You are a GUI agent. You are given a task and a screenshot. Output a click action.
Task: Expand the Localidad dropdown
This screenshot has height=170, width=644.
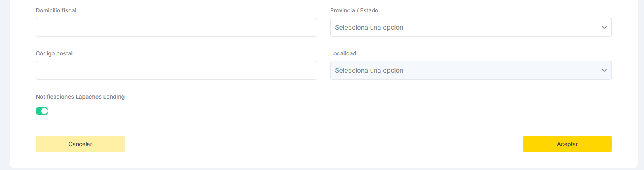(x=470, y=71)
